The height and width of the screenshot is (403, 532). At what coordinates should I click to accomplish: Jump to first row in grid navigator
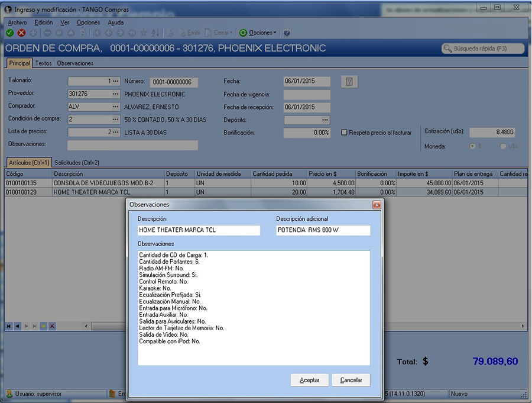click(x=8, y=326)
